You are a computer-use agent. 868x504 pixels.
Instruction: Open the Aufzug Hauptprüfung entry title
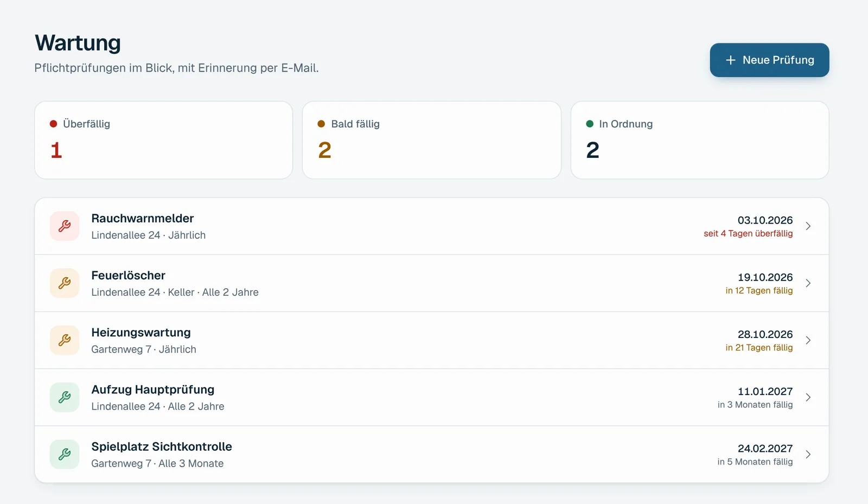click(153, 390)
